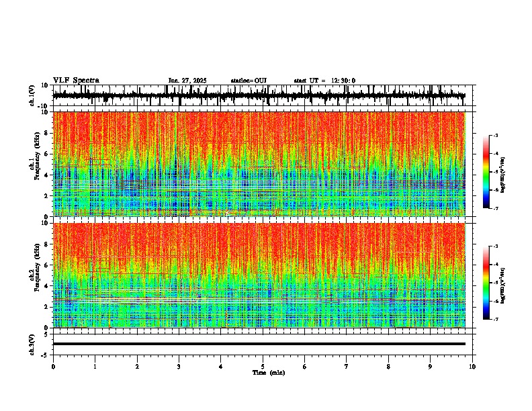The image size is (532, 411).
Task: Click the "8" tick on ch.2 frequency axis
Action: 47,244
